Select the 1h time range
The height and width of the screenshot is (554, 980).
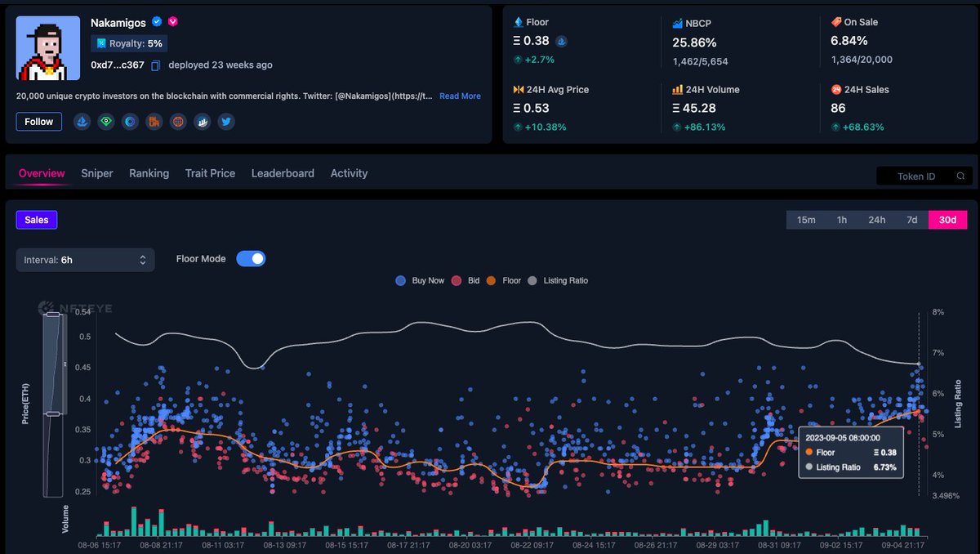click(x=842, y=220)
